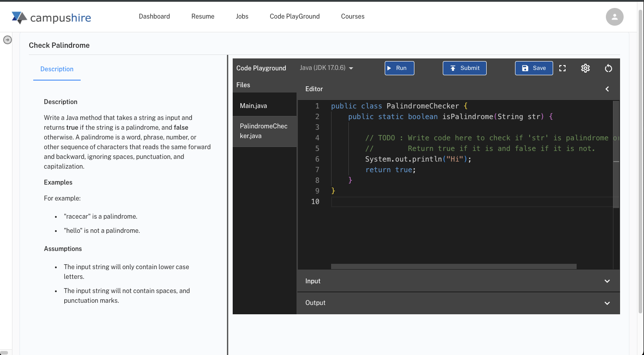Save the current code
This screenshot has width=644, height=355.
(534, 68)
